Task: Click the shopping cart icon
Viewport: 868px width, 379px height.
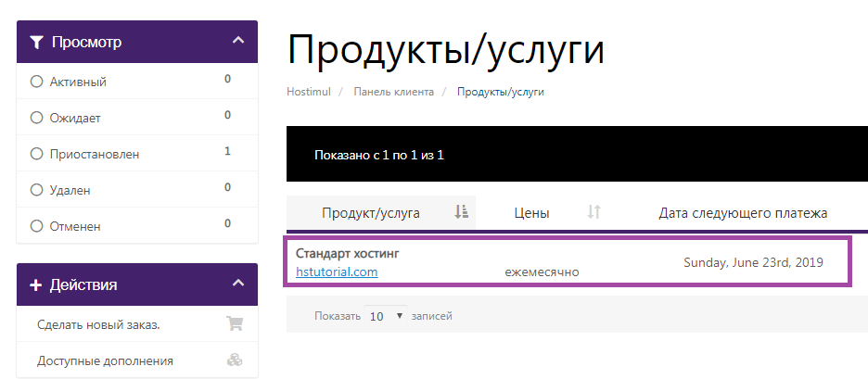Action: pos(235,324)
